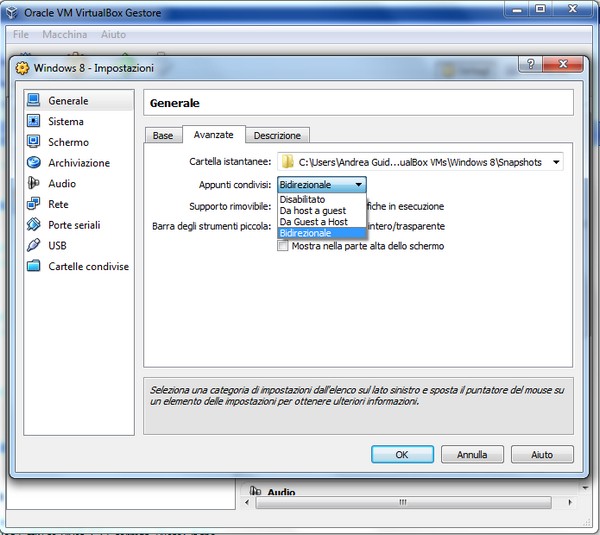Choose Da Guest a Host option

[x=321, y=222]
